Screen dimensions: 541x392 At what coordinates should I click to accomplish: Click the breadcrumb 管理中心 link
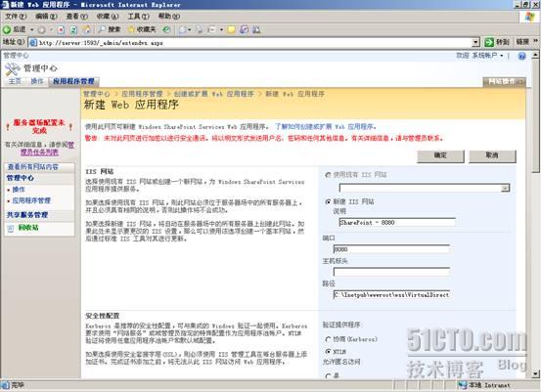(x=96, y=94)
